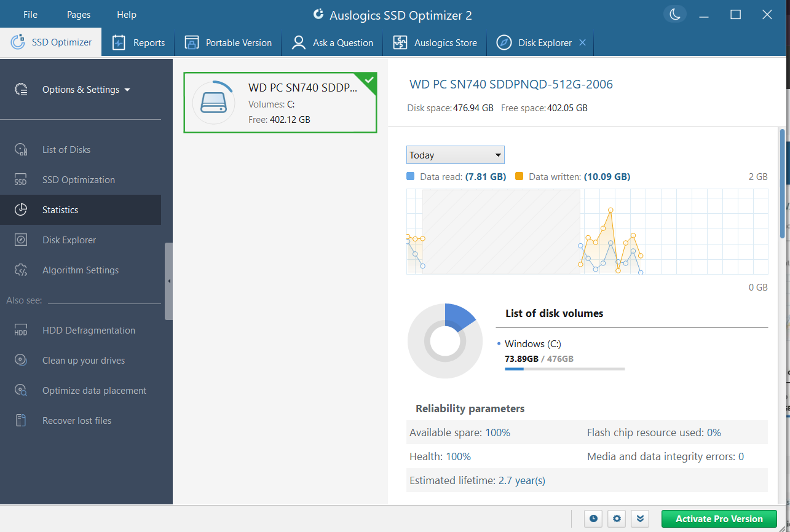Open SSD Optimization from the sidebar

click(x=21, y=179)
